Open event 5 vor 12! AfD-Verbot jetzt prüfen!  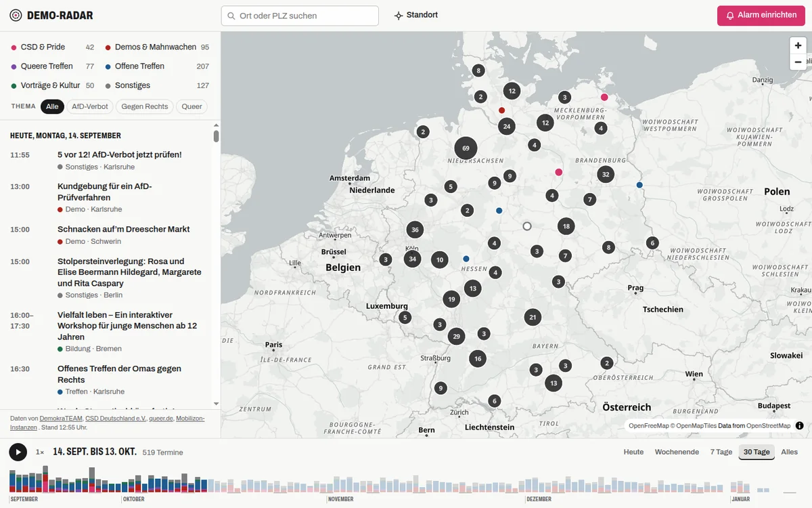110,161
